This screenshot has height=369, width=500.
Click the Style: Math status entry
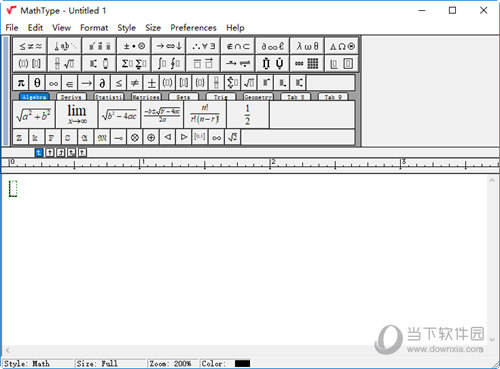click(27, 364)
